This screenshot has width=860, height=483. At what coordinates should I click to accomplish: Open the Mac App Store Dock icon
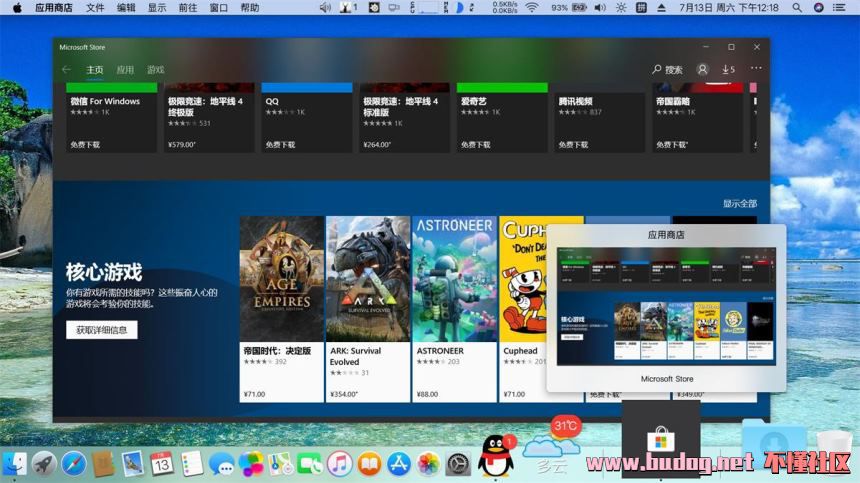tap(399, 464)
